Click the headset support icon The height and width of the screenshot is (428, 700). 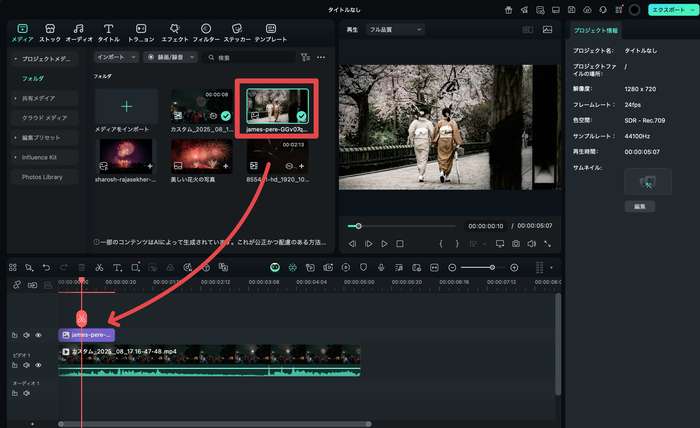click(603, 10)
